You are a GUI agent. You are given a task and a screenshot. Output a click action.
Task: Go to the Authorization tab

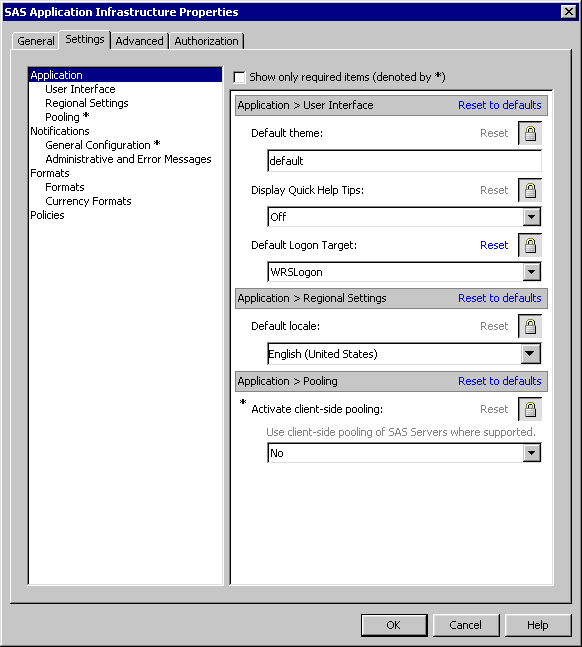click(206, 41)
